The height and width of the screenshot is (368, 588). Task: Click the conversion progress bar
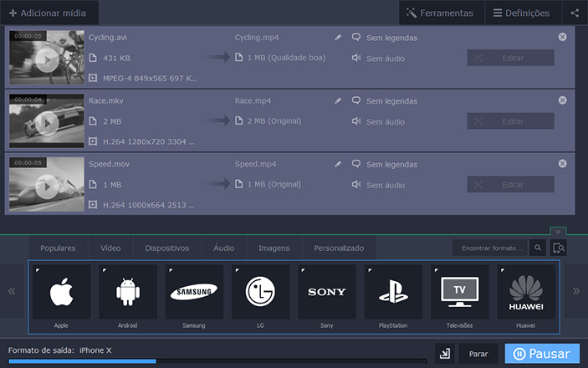217,362
